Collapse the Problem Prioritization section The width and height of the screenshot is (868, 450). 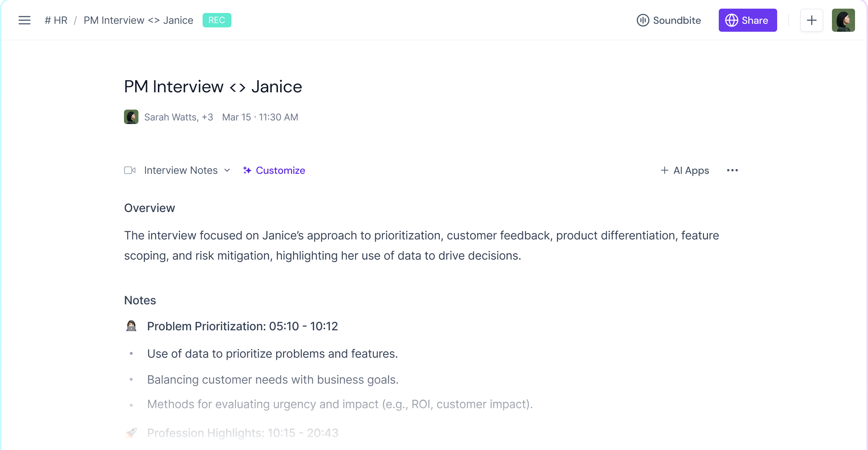click(242, 326)
